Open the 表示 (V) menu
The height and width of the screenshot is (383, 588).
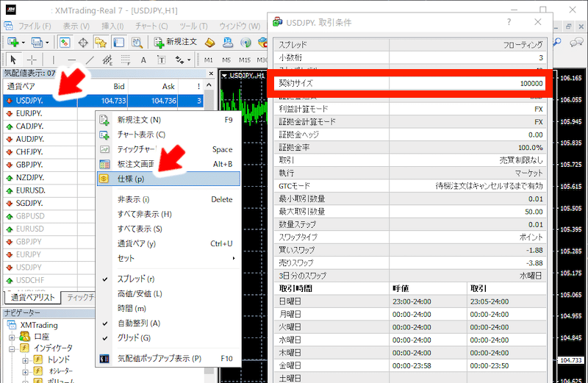pos(76,26)
